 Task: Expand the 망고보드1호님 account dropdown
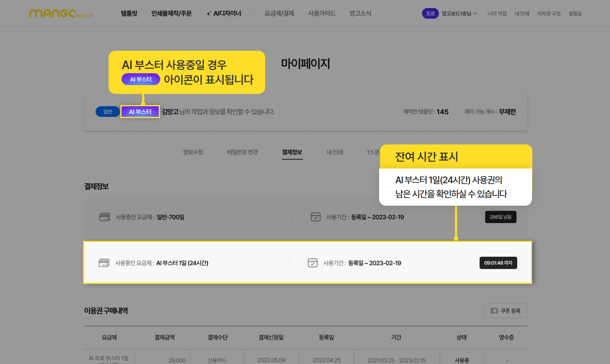tap(460, 14)
